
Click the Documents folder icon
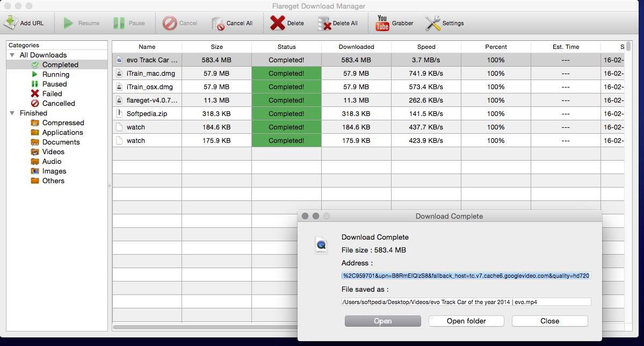35,142
